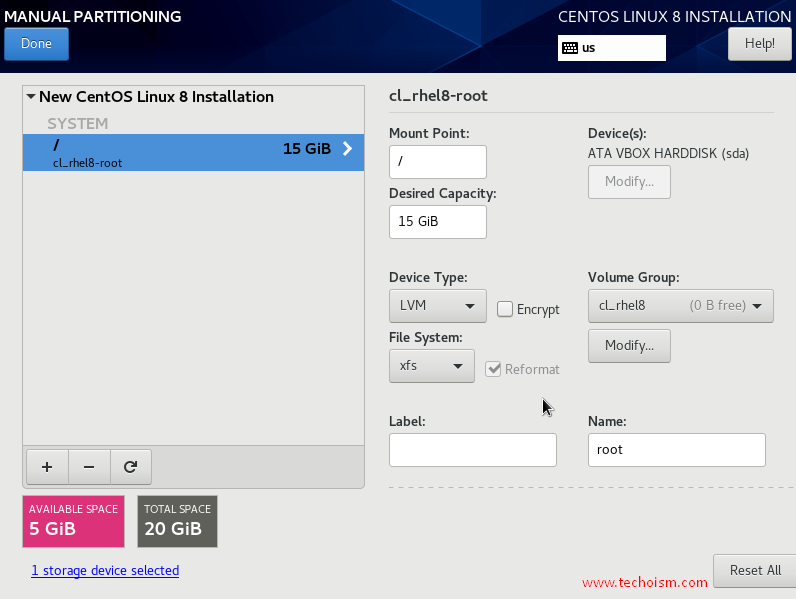Select the cl_rhel8-root partition row
The image size is (796, 599).
click(x=193, y=152)
